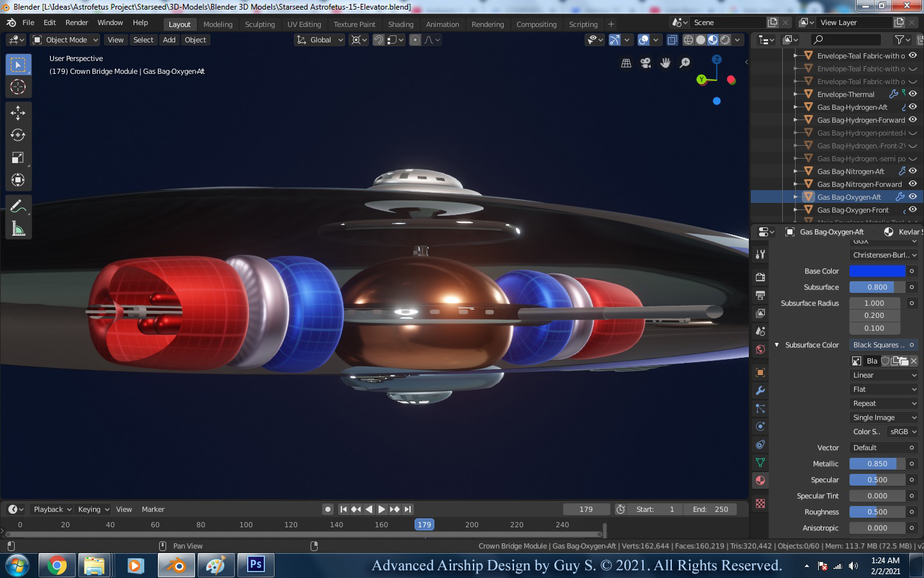Select the Scale tool
Viewport: 924px width, 578px height.
pos(18,158)
